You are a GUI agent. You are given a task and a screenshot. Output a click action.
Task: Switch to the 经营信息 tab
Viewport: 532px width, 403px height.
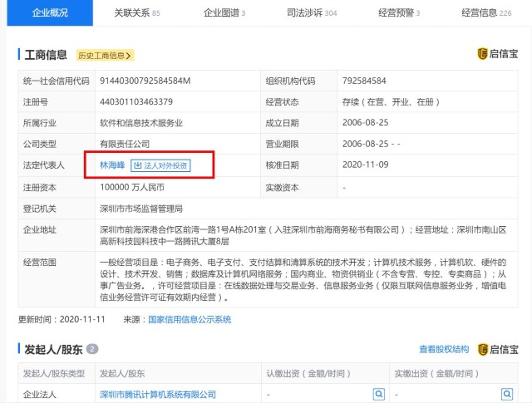pyautogui.click(x=486, y=13)
